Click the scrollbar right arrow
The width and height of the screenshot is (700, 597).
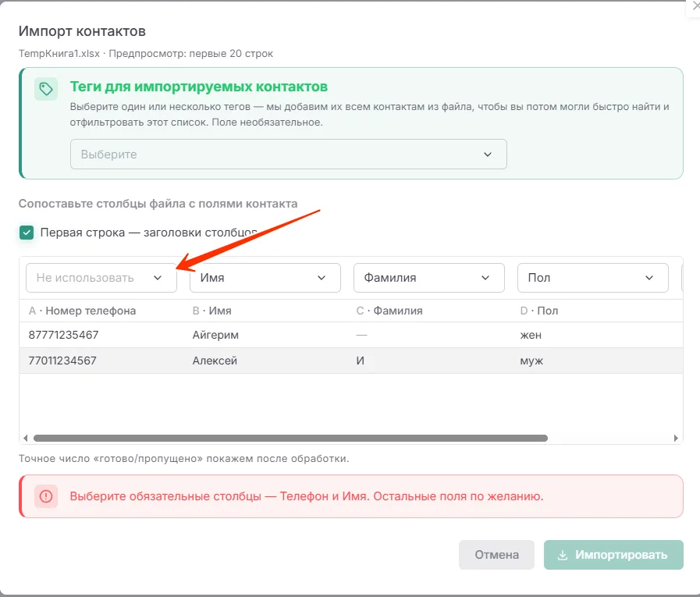pyautogui.click(x=676, y=438)
